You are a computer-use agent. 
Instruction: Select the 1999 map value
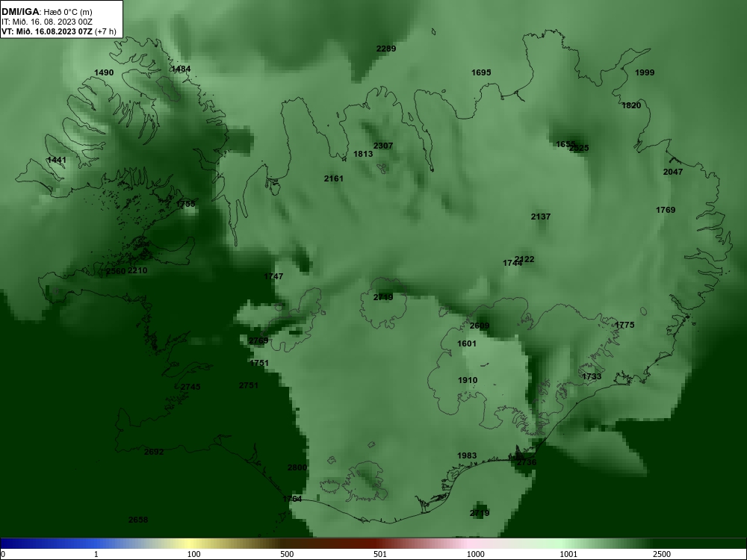coord(645,72)
